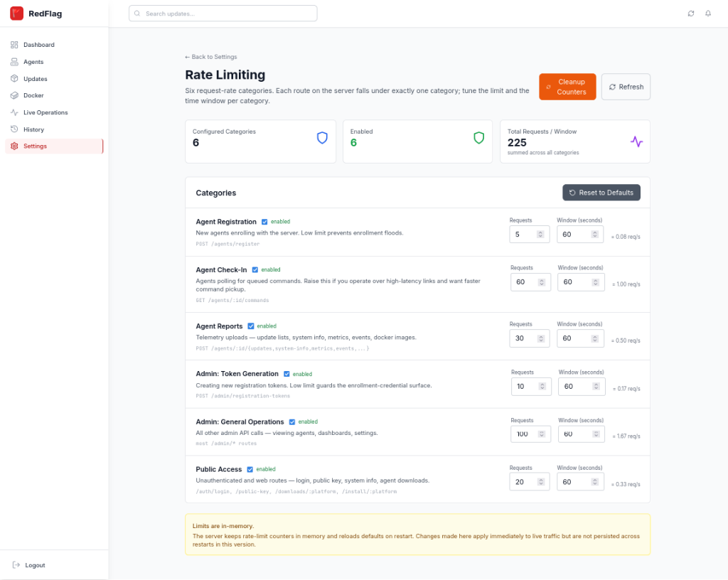
Task: Click the header refresh icon
Action: coord(691,14)
